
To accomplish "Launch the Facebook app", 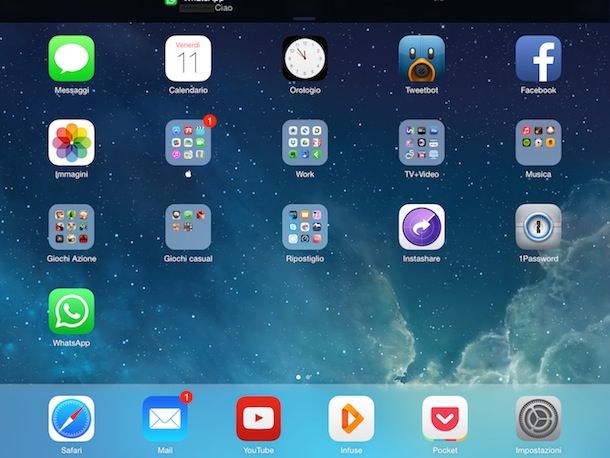I will point(538,58).
